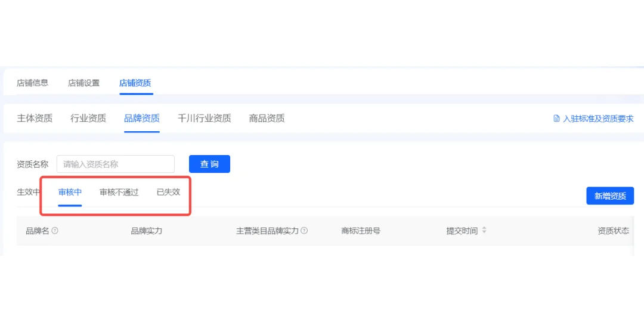
Task: Select the 审核中 status tab
Action: click(70, 192)
